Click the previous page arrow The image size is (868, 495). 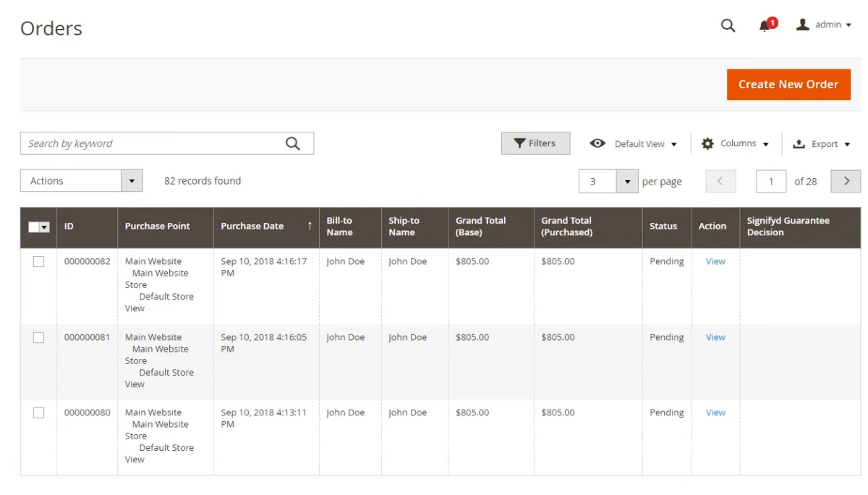click(x=720, y=181)
